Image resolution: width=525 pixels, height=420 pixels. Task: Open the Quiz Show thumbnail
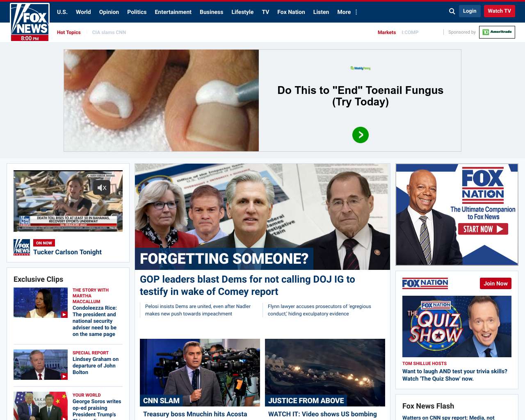coord(457,326)
